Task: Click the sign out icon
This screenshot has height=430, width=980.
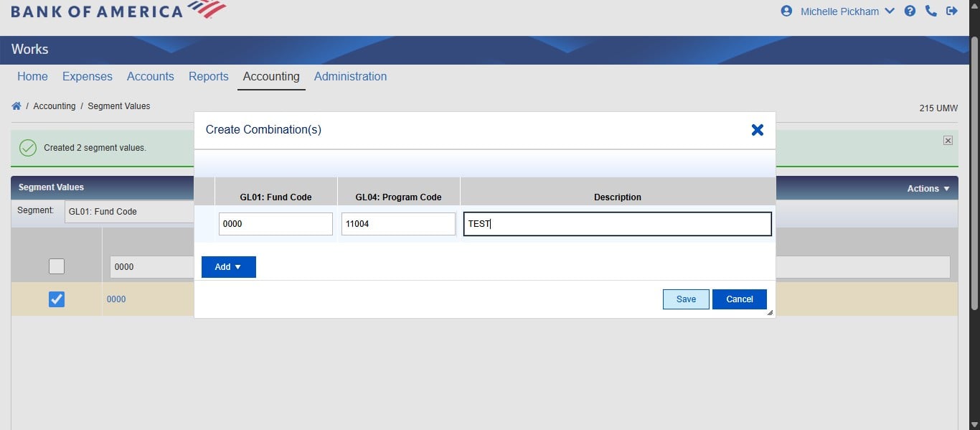Action: click(x=952, y=11)
